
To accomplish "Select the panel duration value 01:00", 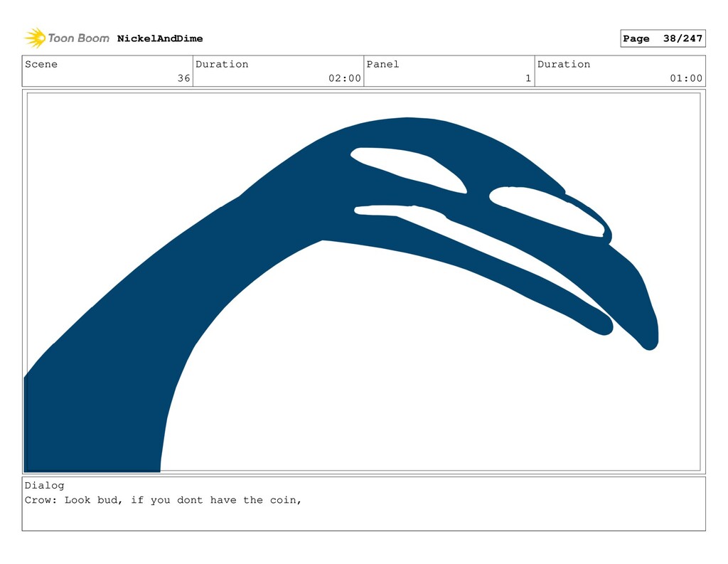I will pyautogui.click(x=686, y=78).
